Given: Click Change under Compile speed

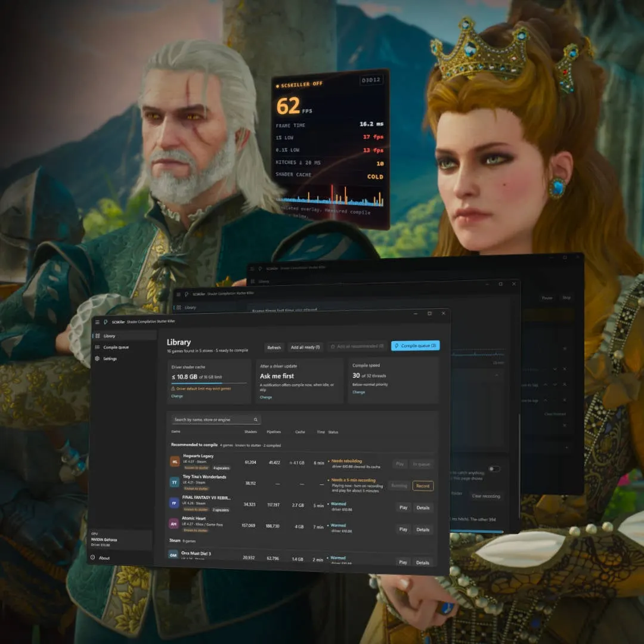Looking at the screenshot, I should tap(358, 392).
